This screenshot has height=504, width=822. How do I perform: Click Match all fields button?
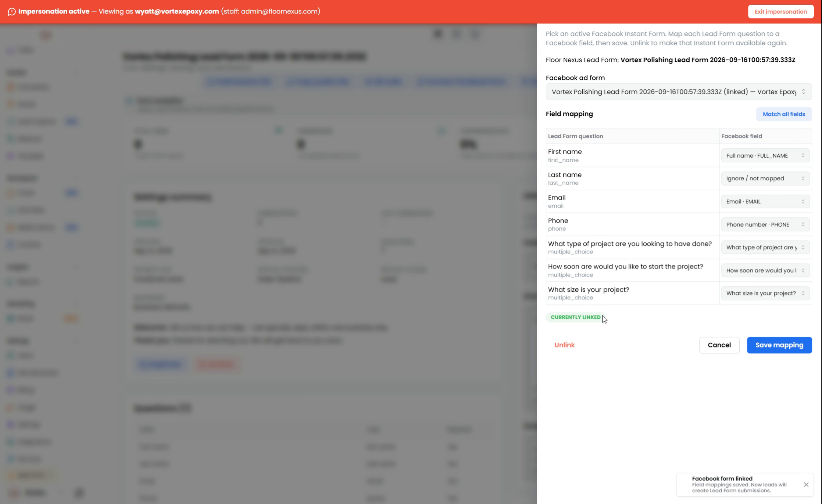point(784,114)
